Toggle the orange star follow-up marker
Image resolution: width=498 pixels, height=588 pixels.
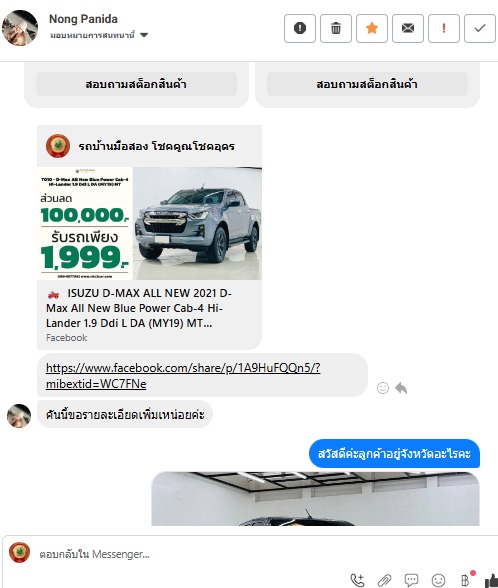(372, 28)
